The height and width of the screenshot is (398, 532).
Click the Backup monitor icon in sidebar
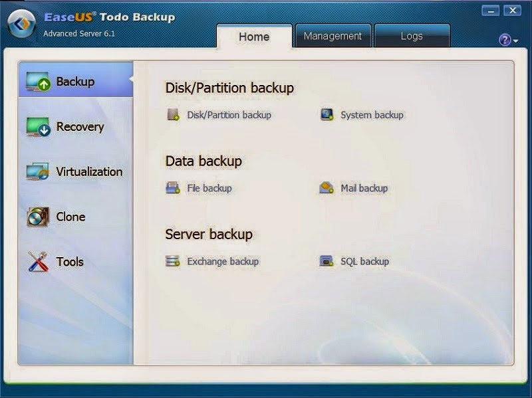coord(38,81)
